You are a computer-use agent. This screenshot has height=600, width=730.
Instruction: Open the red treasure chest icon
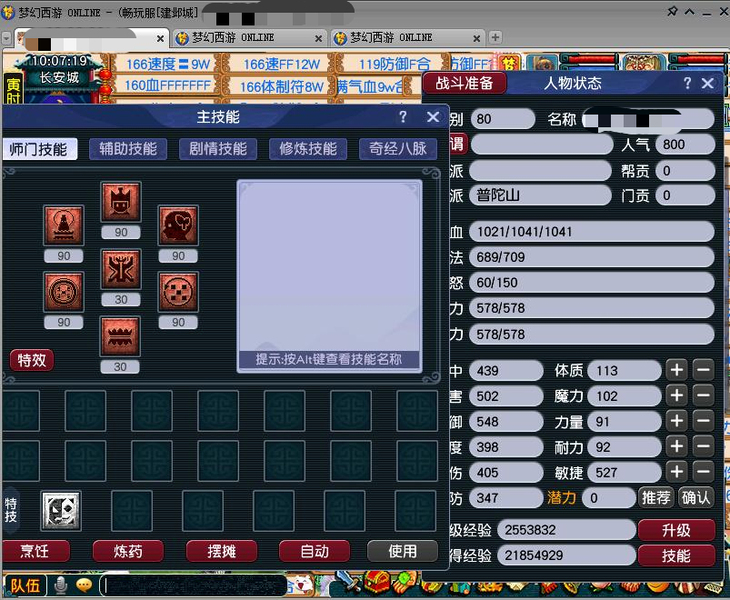click(377, 583)
